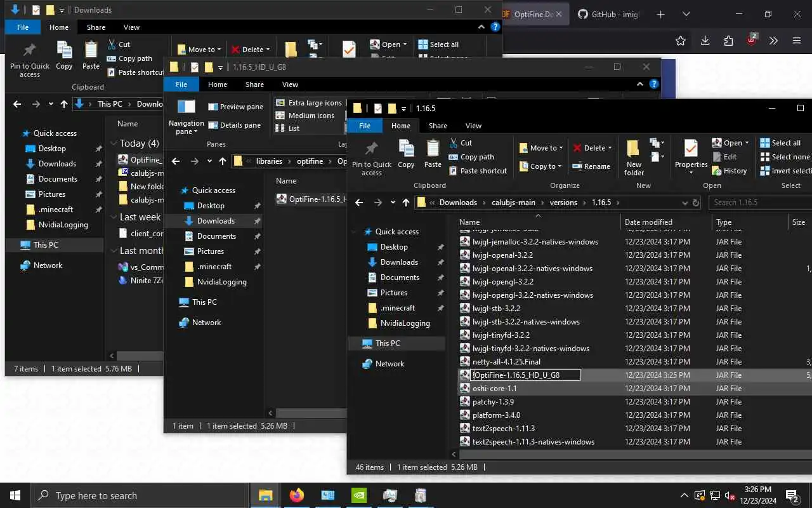
Task: Open NVIDIA app from the taskbar
Action: (x=359, y=495)
